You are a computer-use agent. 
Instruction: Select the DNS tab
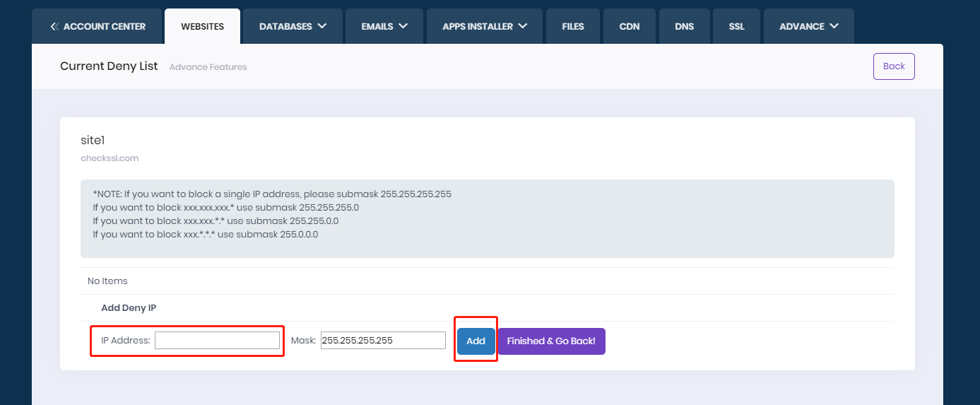[x=684, y=26]
